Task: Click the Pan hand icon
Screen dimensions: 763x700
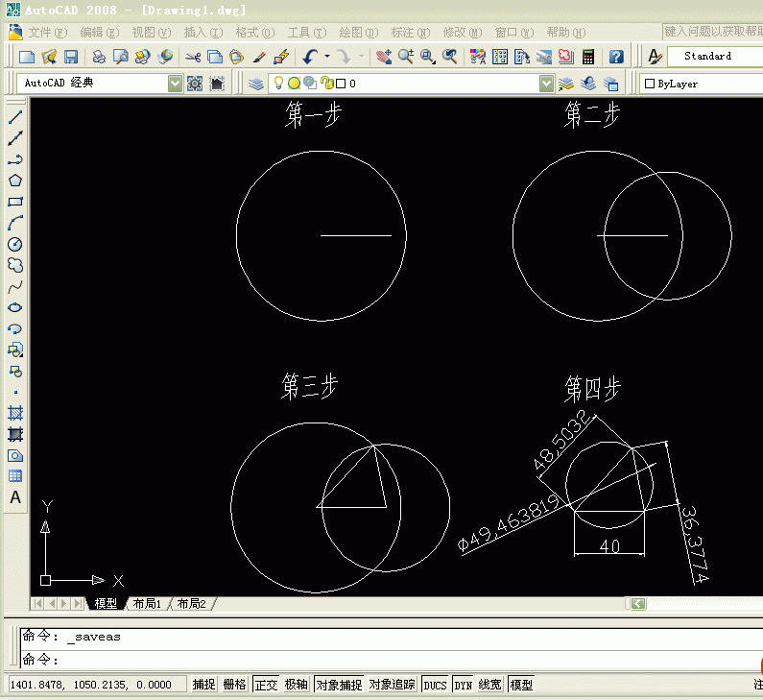Action: coord(384,57)
